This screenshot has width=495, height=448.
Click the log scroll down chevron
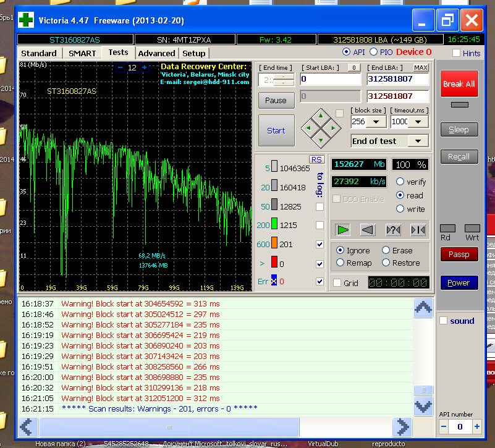point(423,405)
